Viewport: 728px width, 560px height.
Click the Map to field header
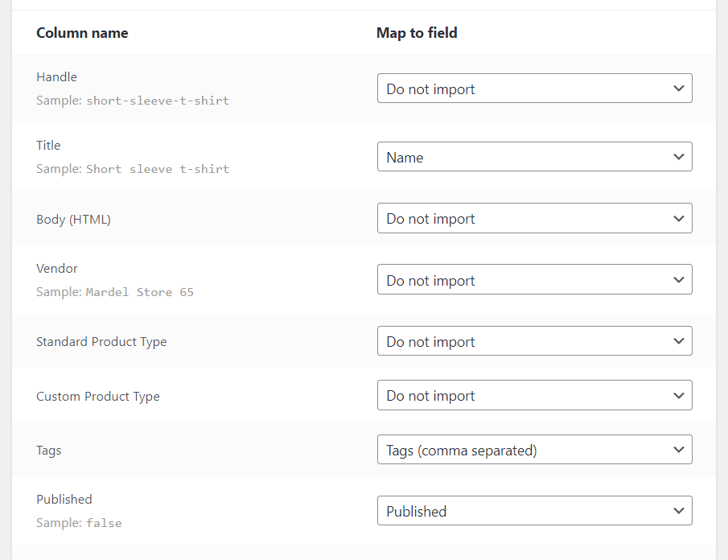(417, 33)
